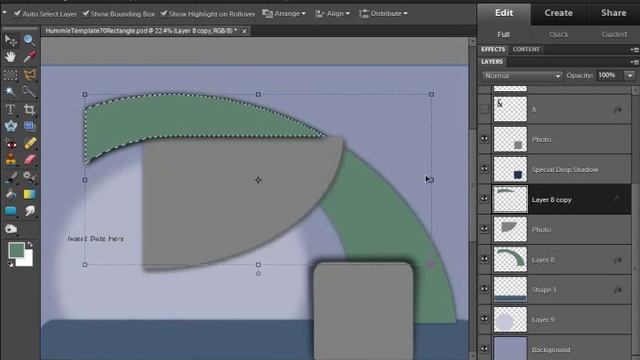This screenshot has height=360, width=640.
Task: Reset to default colors icon
Action: tap(11, 264)
